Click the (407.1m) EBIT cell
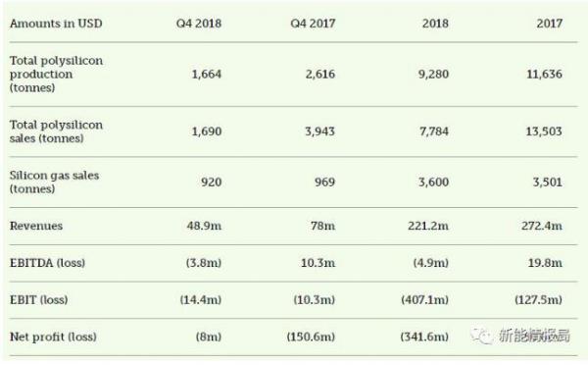Image resolution: width=588 pixels, height=365 pixels. (425, 299)
